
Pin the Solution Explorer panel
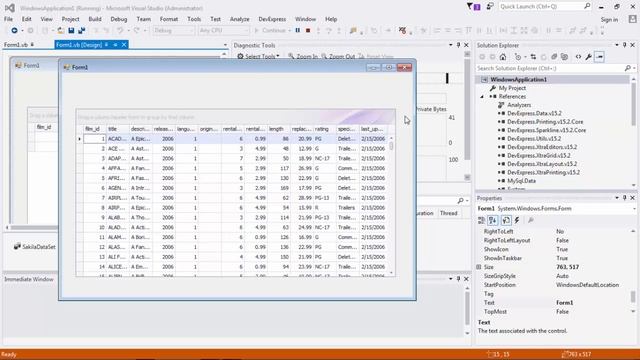[x=624, y=45]
